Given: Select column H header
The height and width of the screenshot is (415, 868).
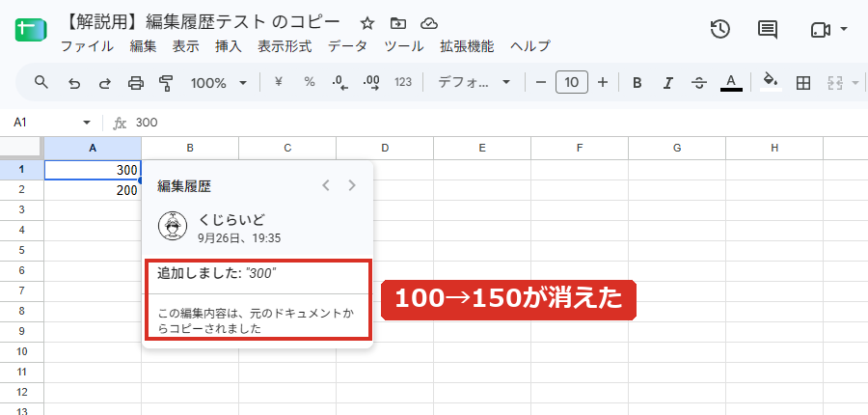Looking at the screenshot, I should pos(774,148).
